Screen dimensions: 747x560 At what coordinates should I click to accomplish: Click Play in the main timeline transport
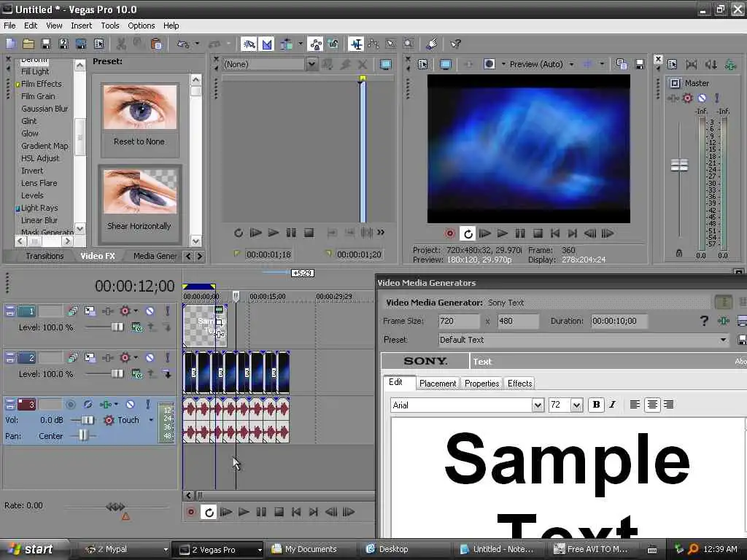(x=244, y=512)
